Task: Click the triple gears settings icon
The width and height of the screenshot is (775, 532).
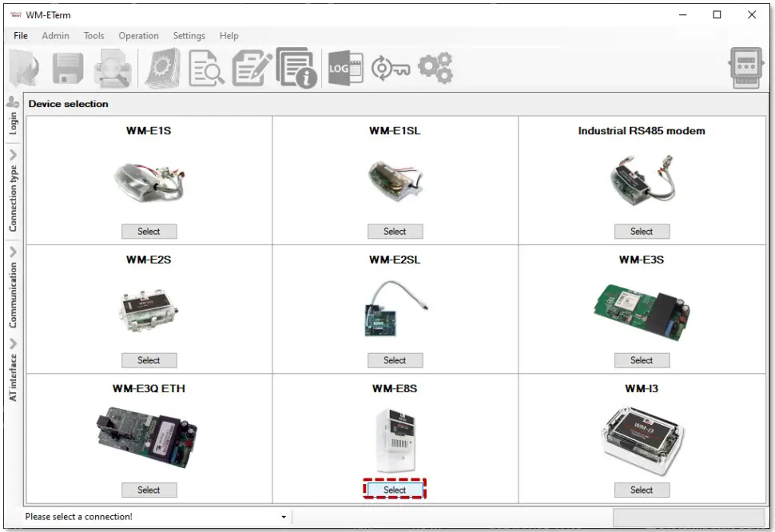Action: 435,68
